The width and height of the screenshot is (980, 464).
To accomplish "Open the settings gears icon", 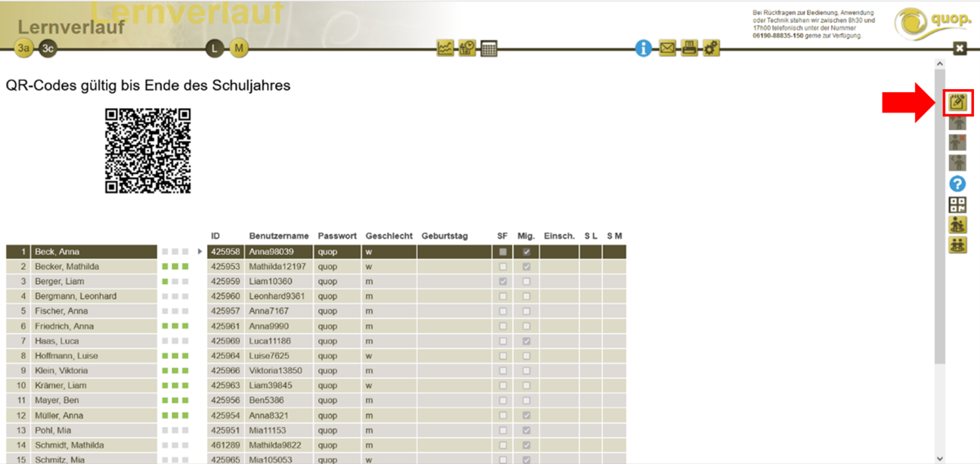I will coord(711,48).
